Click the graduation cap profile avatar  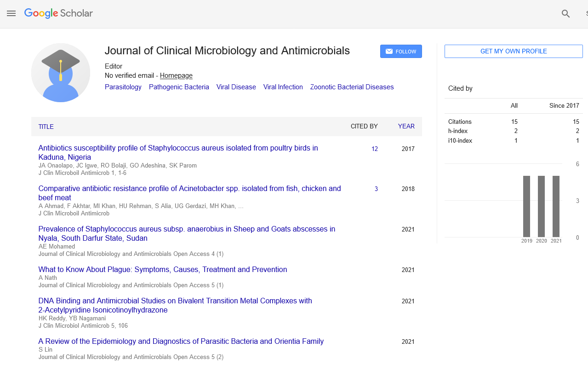pyautogui.click(x=61, y=73)
